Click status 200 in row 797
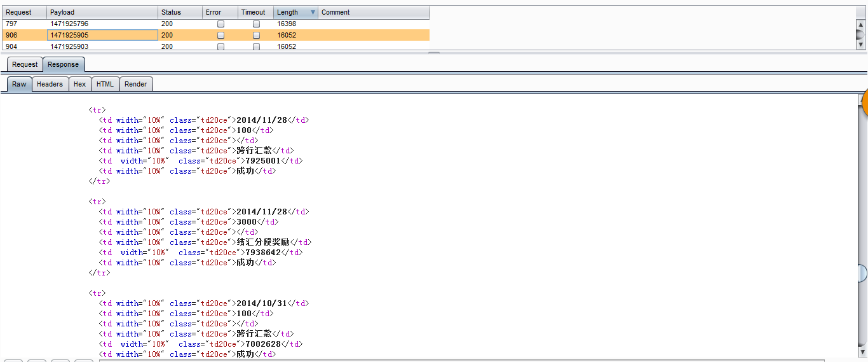Viewport: 868px width, 362px height. pyautogui.click(x=166, y=24)
